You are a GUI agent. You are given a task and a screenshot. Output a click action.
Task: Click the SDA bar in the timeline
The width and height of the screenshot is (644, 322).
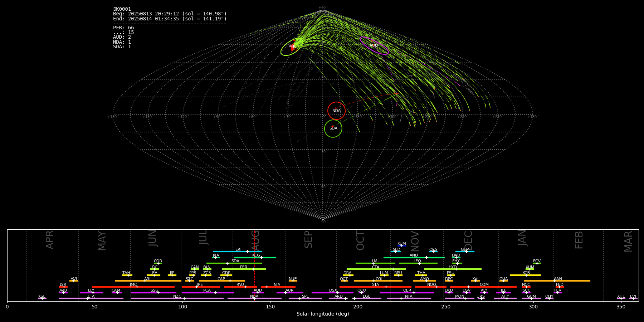click(234, 263)
